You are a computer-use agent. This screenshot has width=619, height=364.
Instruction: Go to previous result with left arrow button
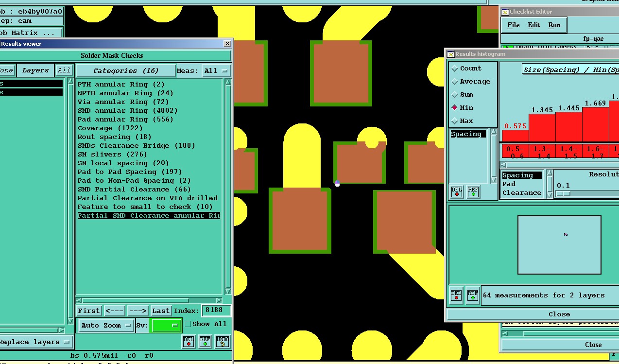click(x=114, y=311)
